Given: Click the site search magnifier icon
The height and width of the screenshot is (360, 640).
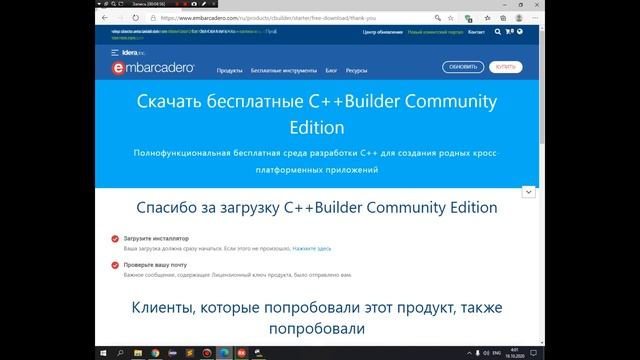Looking at the screenshot, I should click(498, 31).
